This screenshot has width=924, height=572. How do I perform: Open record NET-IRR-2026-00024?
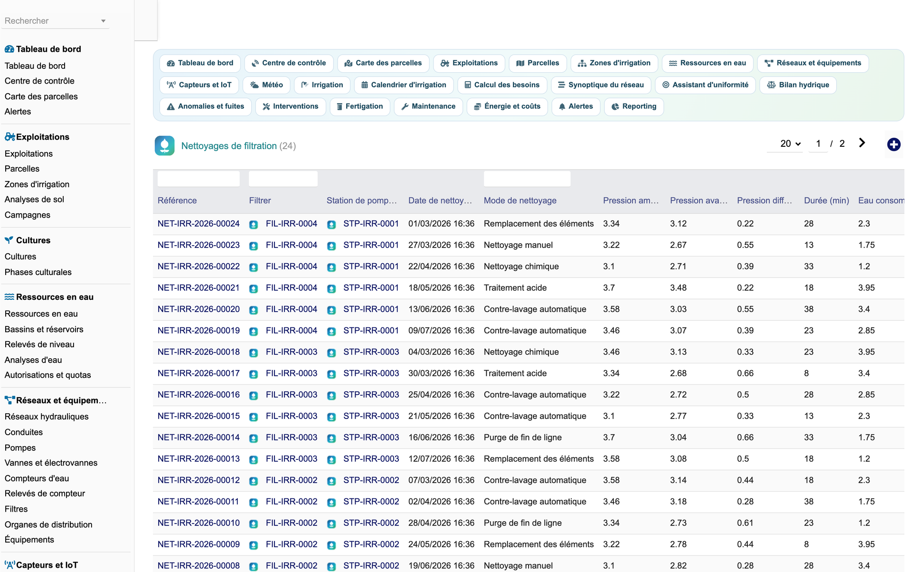[198, 224]
